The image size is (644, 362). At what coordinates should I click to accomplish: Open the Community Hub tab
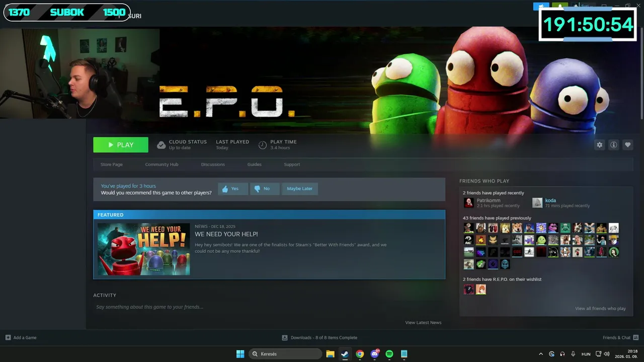(x=162, y=164)
